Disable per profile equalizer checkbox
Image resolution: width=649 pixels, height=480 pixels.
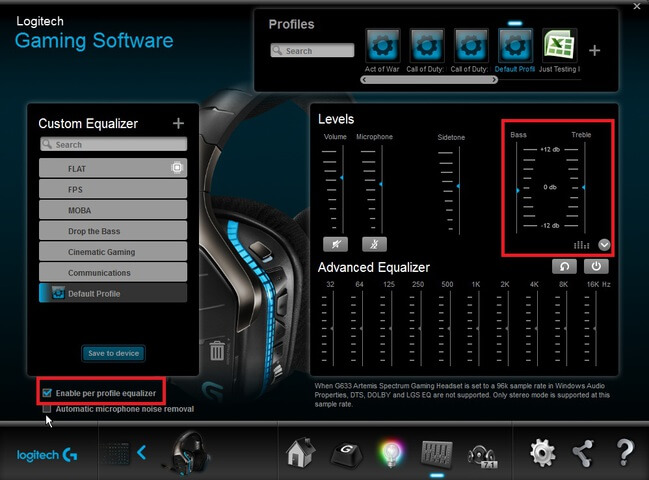tap(47, 393)
